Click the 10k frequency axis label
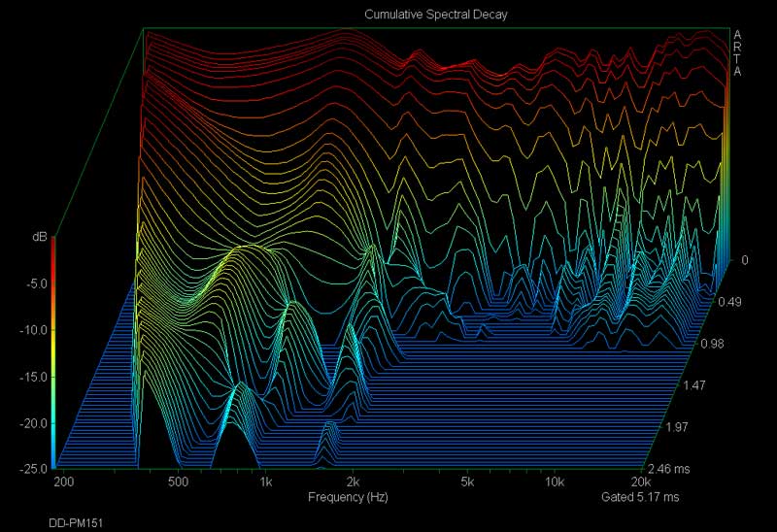777x532 pixels. coord(554,482)
